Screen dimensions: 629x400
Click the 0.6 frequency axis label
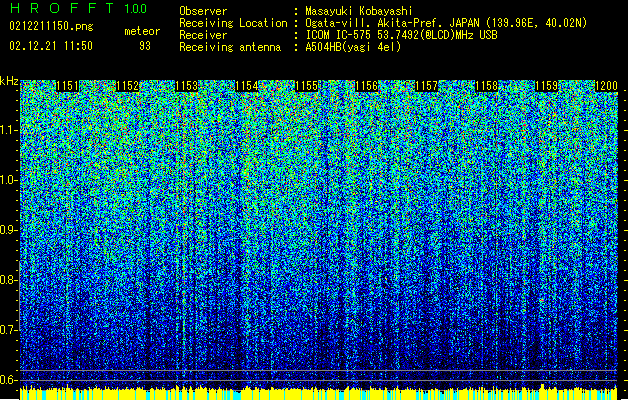(x=9, y=380)
